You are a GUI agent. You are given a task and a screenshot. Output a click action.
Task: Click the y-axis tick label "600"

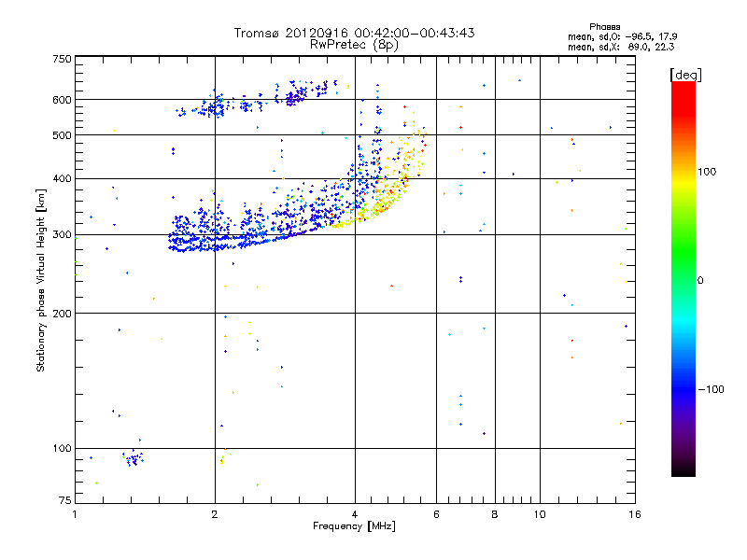(62, 100)
